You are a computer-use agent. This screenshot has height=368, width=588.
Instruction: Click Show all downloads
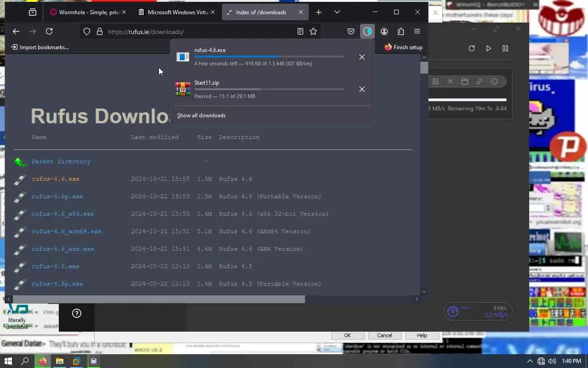(x=201, y=115)
